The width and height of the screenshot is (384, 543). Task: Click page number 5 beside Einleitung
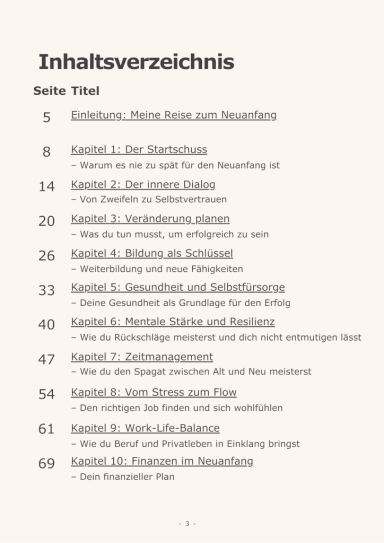pos(47,117)
